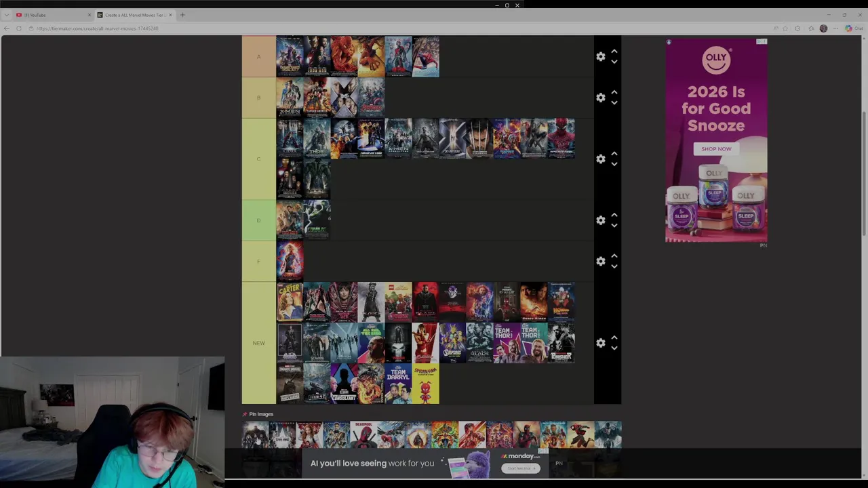Screen dimensions: 868x488
Task: Click the Pin Images link
Action: [261, 414]
